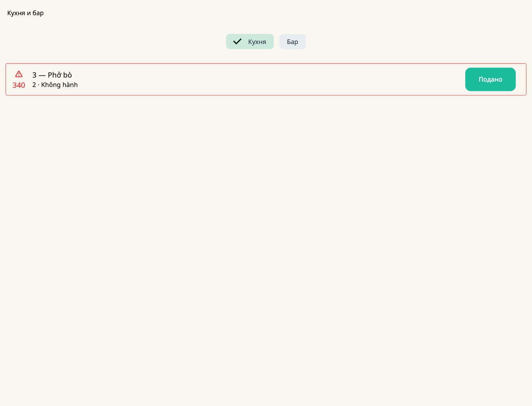
Task: Click the late-order alert icon above 340
Action: tap(19, 74)
